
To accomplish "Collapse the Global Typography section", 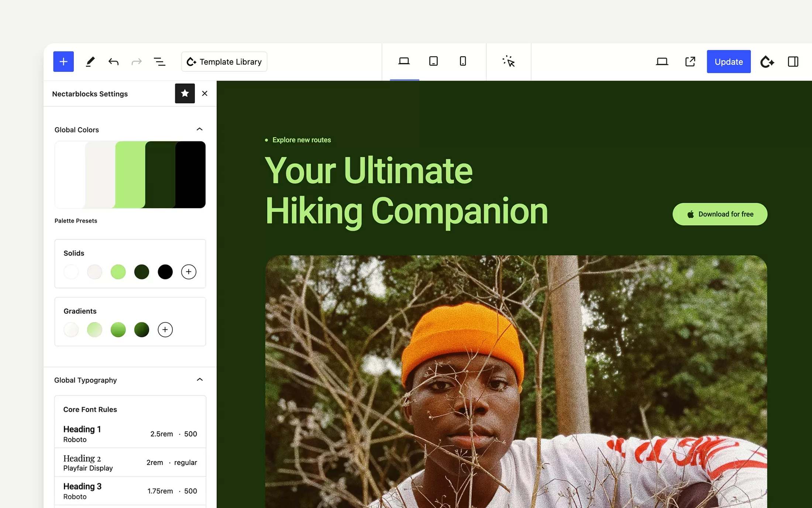I will point(200,380).
